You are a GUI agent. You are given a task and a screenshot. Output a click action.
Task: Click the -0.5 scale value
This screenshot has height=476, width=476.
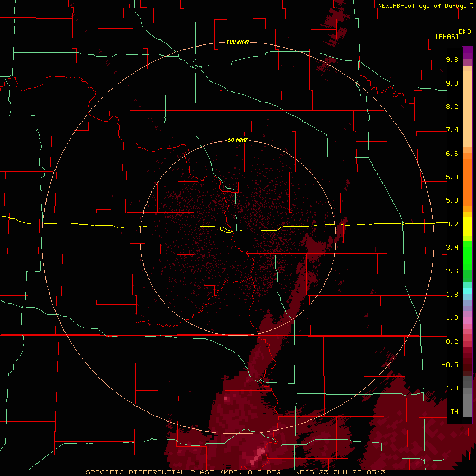click(450, 365)
